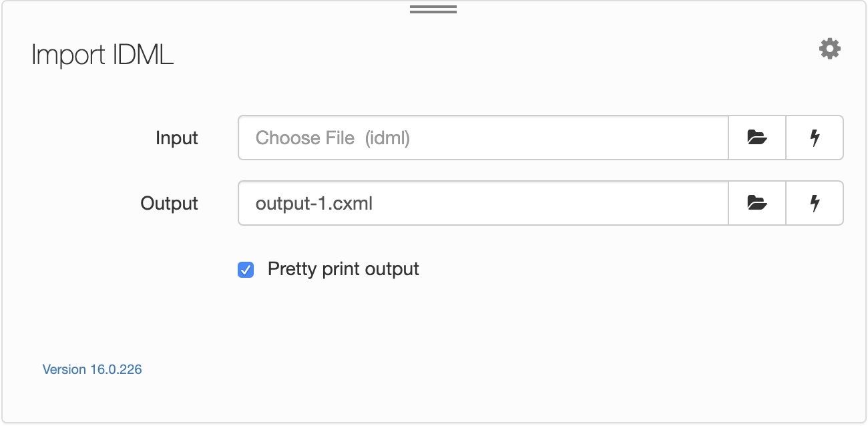Click the '(idml)' placeholder hint text
868x426 pixels.
pos(387,138)
